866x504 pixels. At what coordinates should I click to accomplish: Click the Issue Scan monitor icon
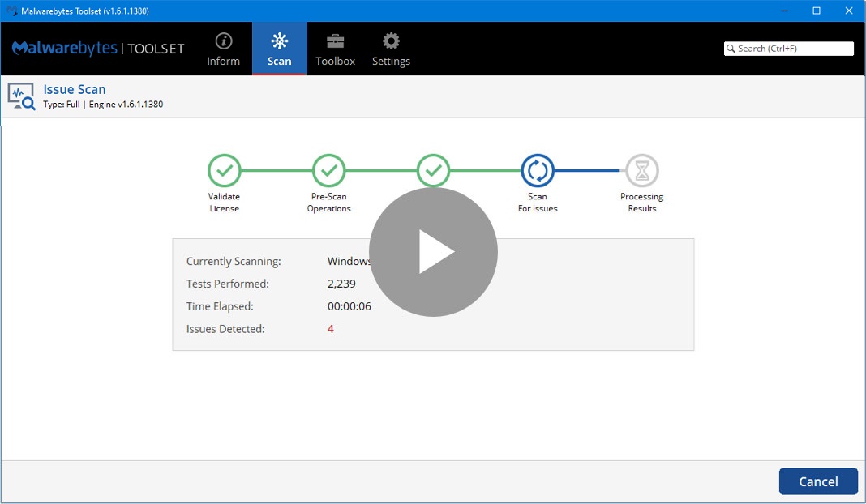20,95
